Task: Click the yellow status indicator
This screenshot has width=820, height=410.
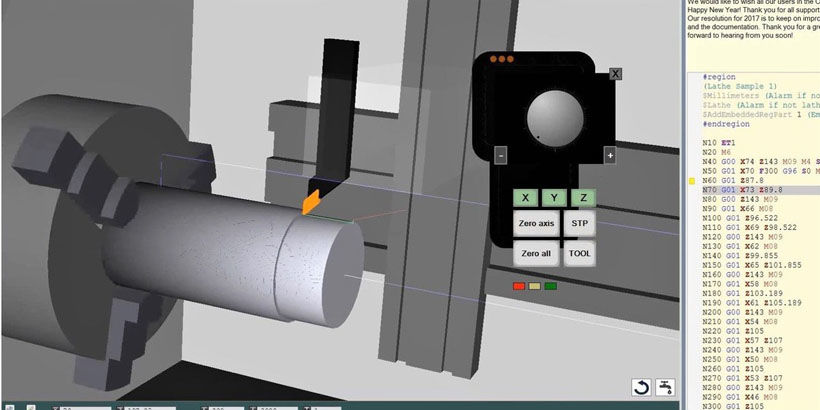Action: [535, 286]
